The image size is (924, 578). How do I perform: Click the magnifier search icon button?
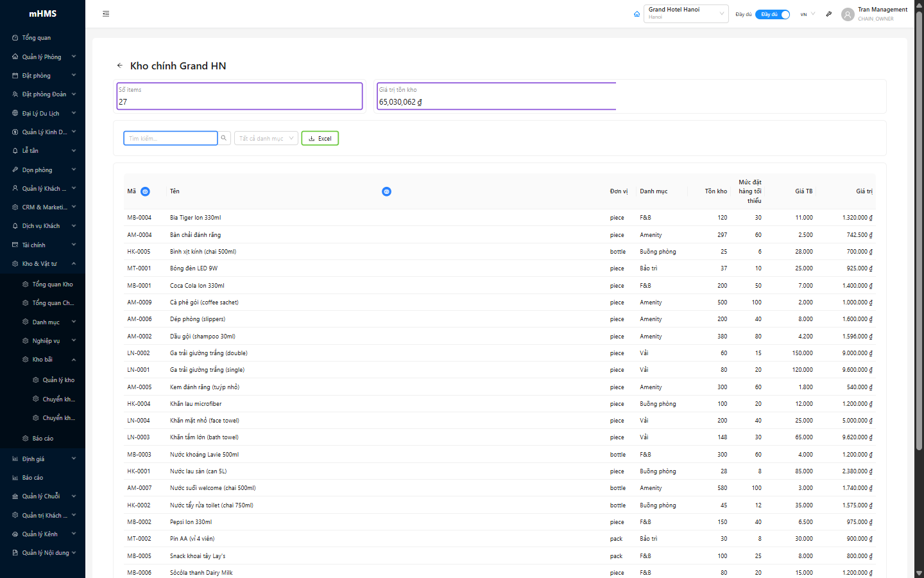pos(224,138)
